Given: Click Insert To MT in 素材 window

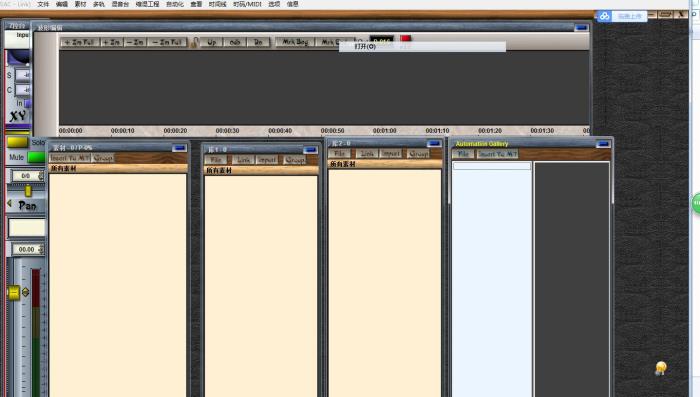Looking at the screenshot, I should tap(70, 158).
